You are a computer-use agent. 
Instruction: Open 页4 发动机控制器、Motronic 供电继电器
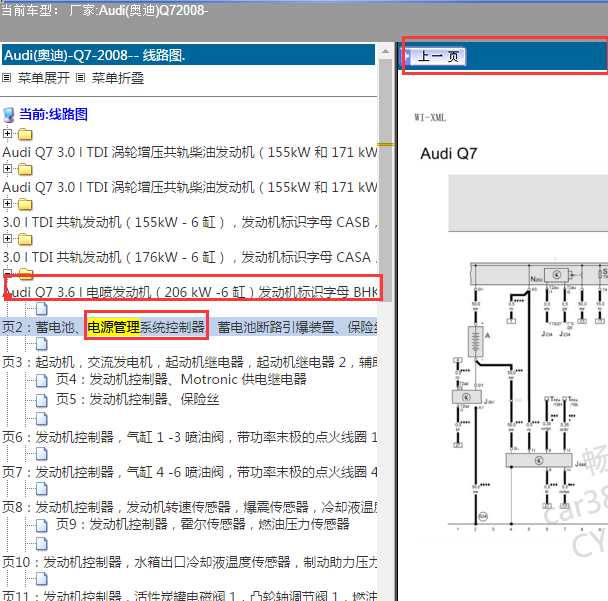[x=181, y=379]
